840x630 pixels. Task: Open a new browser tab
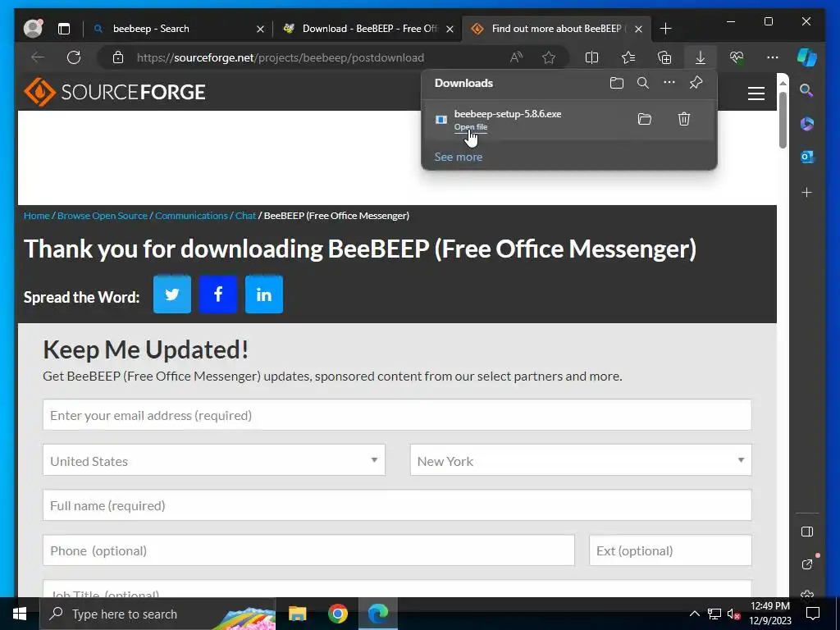point(665,29)
